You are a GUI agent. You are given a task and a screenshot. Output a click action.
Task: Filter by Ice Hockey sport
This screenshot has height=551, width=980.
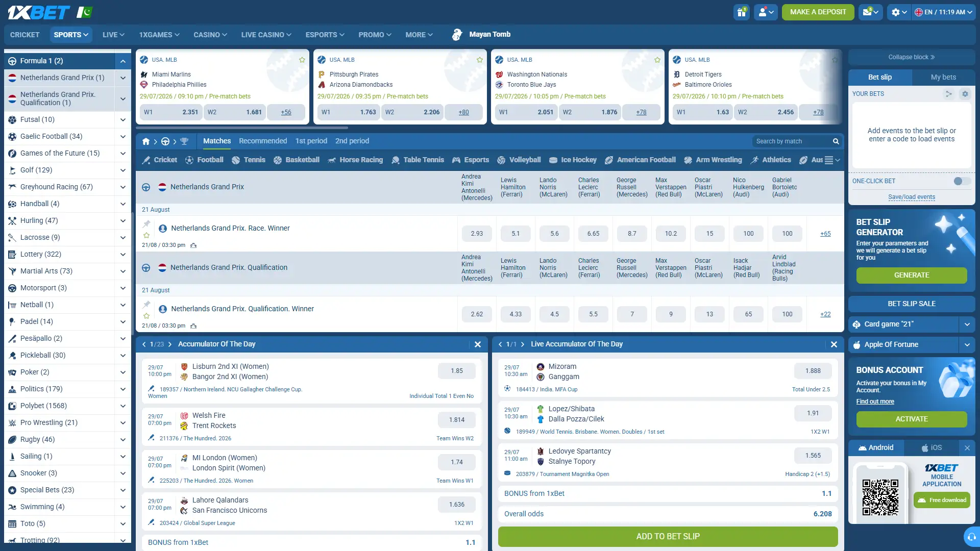tap(573, 160)
